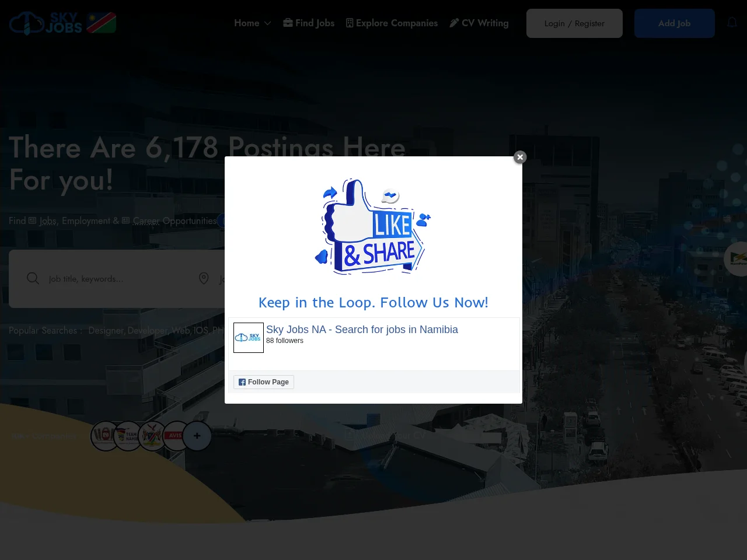Click the floating badge at right edge

tap(736, 259)
